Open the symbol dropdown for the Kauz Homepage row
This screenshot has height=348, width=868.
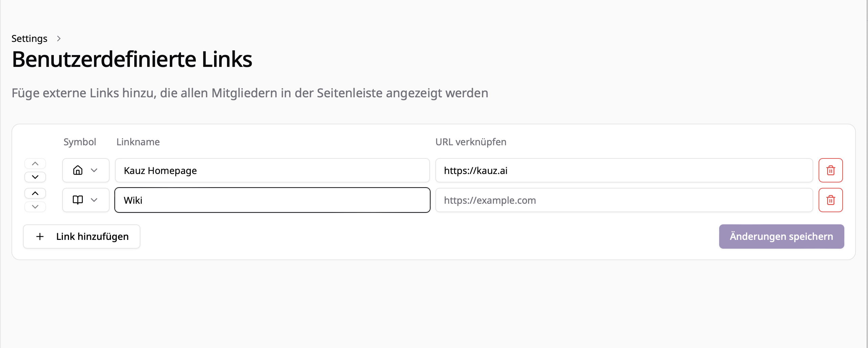pyautogui.click(x=94, y=170)
